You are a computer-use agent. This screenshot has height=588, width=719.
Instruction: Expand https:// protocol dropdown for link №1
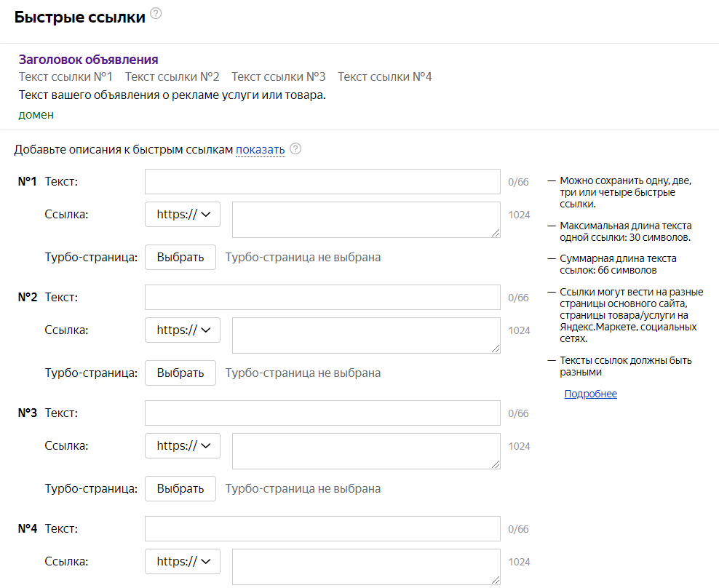coord(183,214)
